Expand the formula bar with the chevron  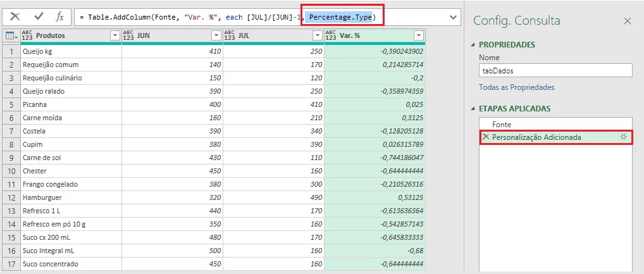[x=454, y=17]
